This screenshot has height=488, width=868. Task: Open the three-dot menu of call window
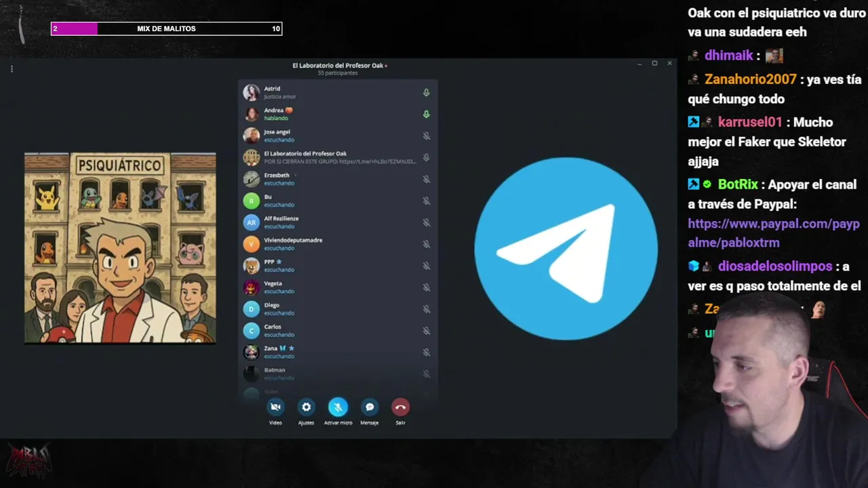12,68
